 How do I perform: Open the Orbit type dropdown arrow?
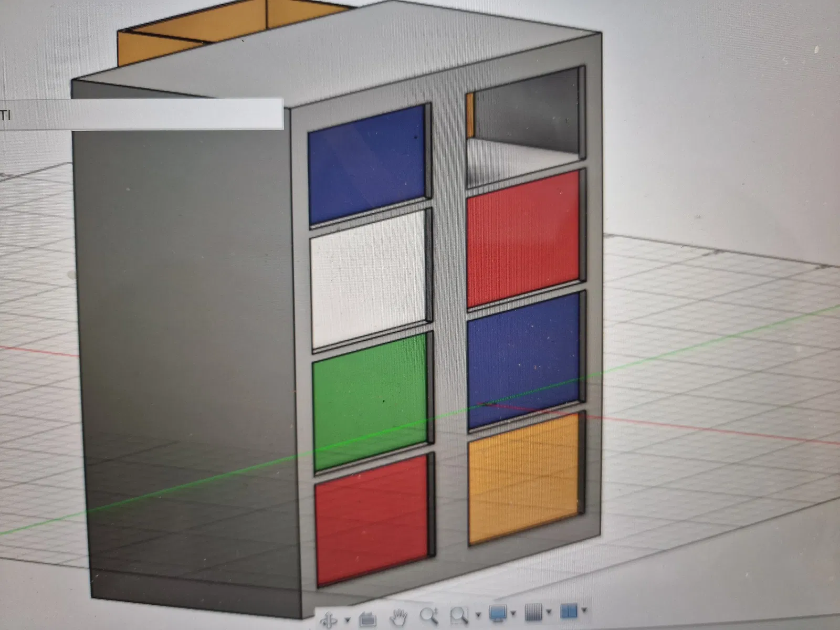pos(347,621)
